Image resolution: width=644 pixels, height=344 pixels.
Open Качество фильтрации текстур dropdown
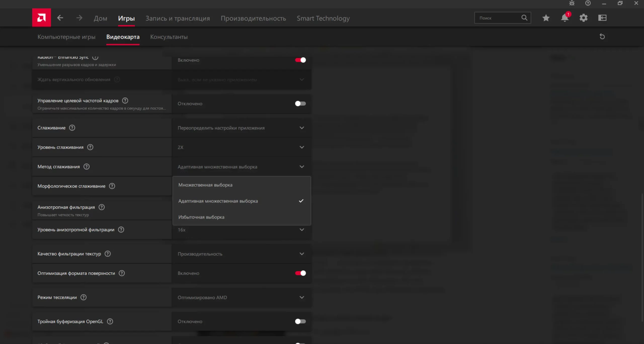pyautogui.click(x=241, y=254)
